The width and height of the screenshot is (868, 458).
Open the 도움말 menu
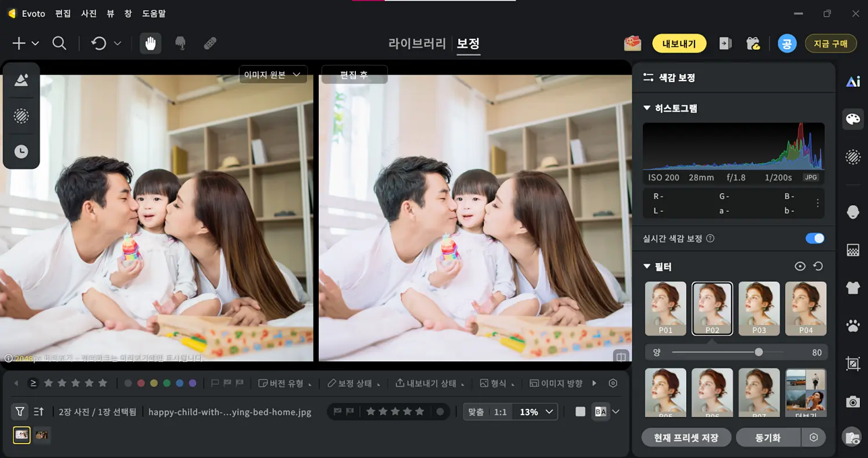(153, 13)
